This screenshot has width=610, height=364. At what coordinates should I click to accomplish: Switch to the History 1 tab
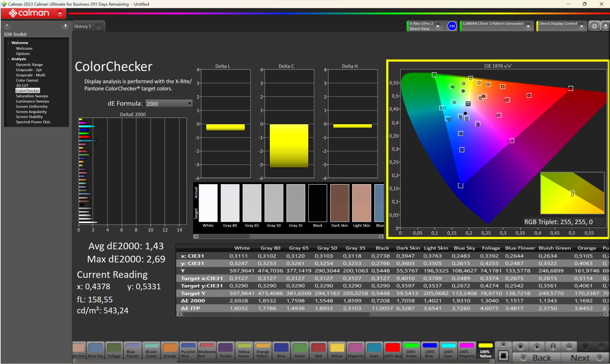[83, 26]
